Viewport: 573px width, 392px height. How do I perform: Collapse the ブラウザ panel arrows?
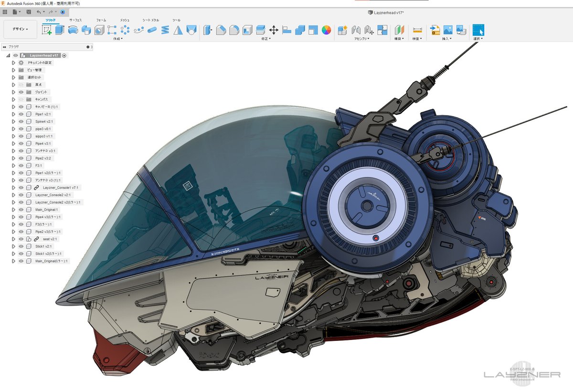(x=4, y=47)
